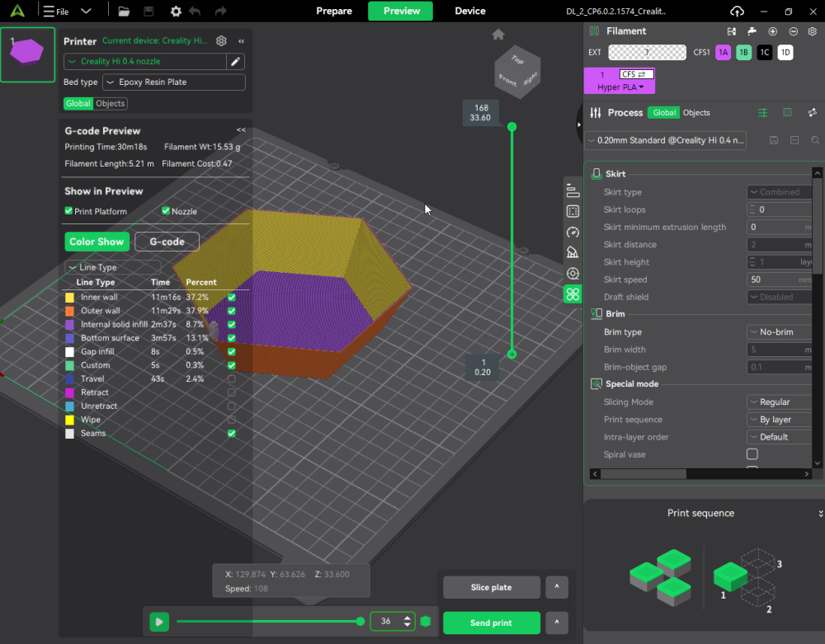Screen dimensions: 825x644
Task: Open the Print sequence By layer dropdown
Action: click(x=780, y=420)
